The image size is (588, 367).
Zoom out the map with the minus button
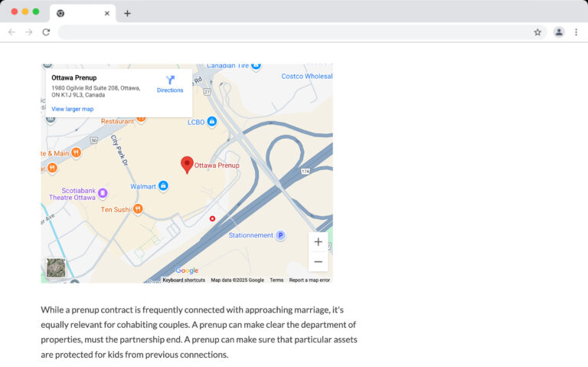[318, 261]
